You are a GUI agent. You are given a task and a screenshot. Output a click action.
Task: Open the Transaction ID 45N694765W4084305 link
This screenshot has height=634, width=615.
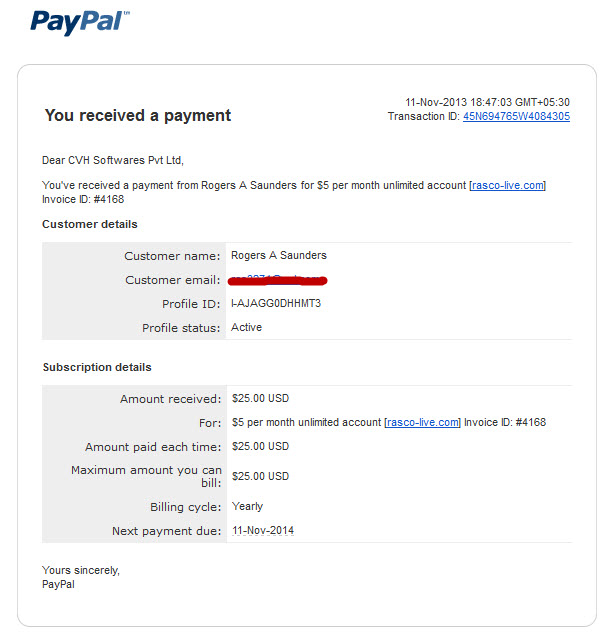(516, 116)
